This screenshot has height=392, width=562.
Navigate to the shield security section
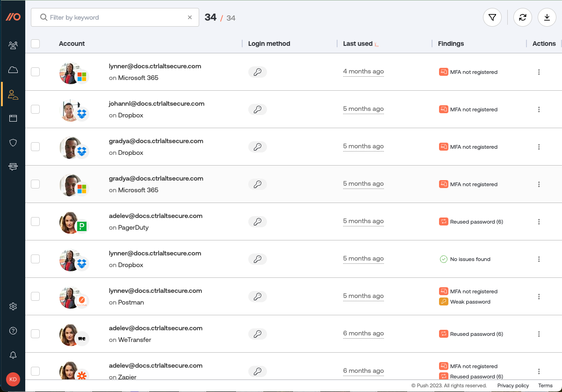click(13, 142)
